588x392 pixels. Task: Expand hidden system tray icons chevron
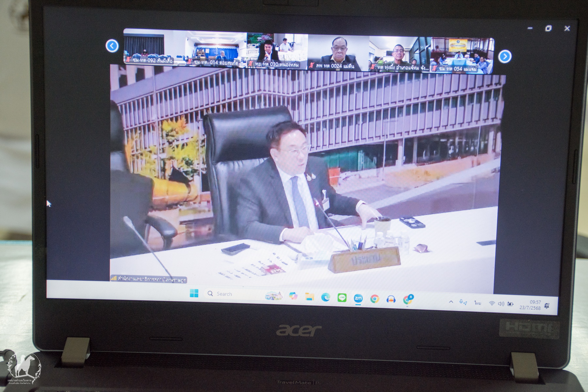(451, 302)
